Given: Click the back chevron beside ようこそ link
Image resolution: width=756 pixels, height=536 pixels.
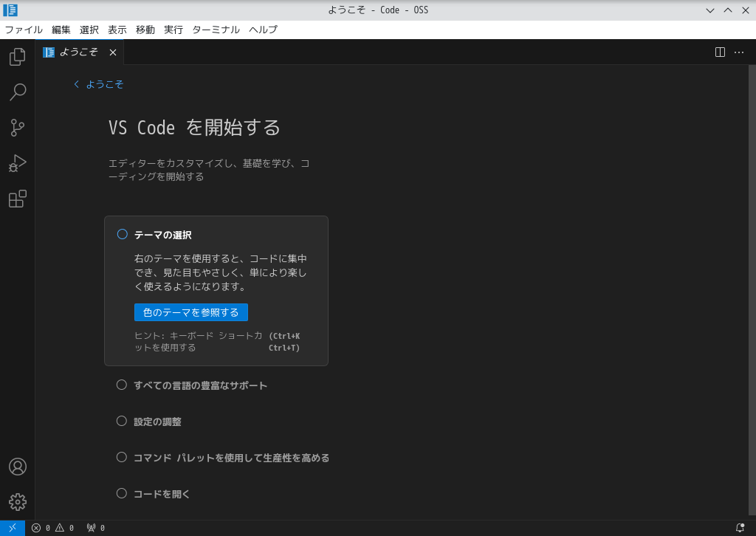Looking at the screenshot, I should 76,84.
